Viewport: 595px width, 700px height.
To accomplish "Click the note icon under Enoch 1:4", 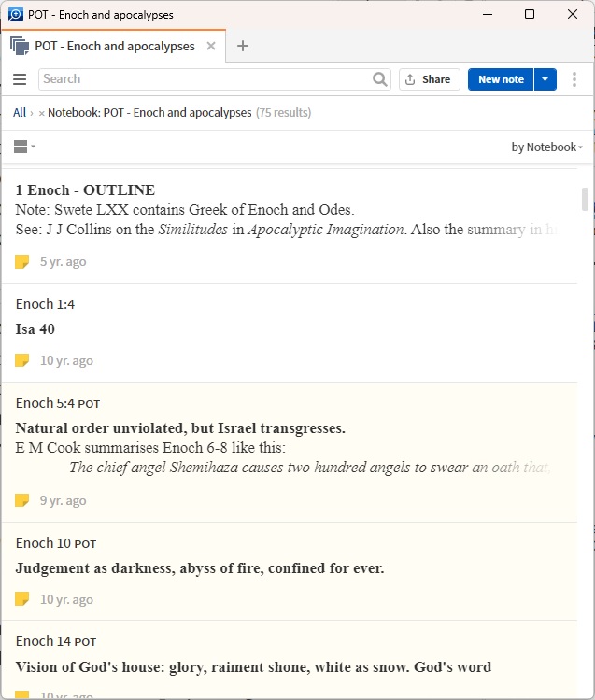I will [22, 361].
